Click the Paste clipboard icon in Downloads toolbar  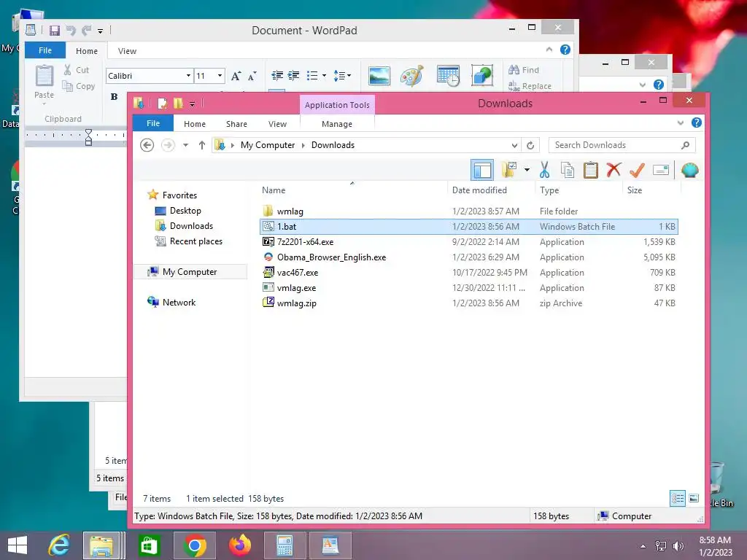pos(590,170)
